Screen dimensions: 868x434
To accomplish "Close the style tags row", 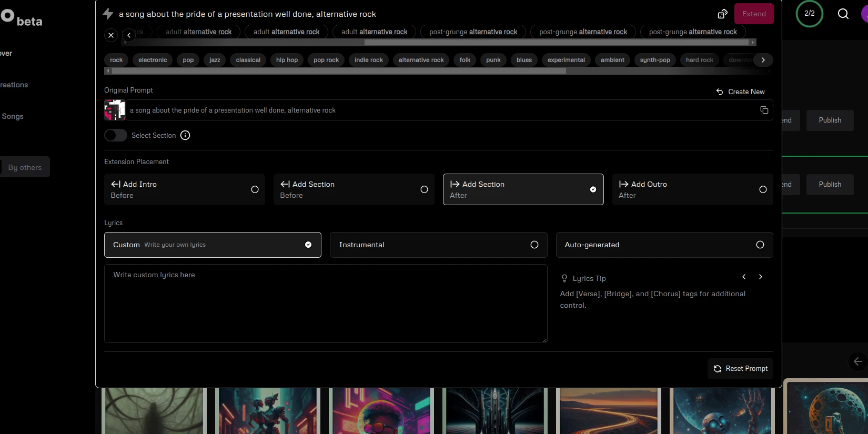I will (x=111, y=35).
